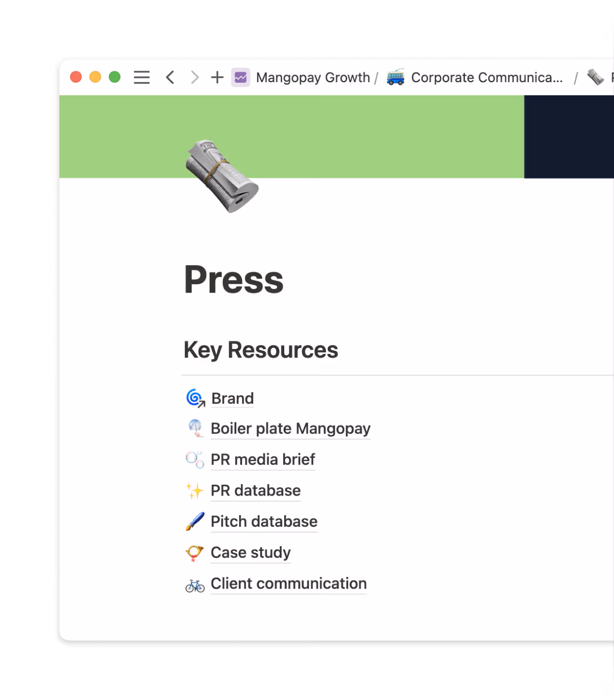Open the Corporate Communication breadcrumb item
This screenshot has height=700, width=614.
tap(488, 77)
